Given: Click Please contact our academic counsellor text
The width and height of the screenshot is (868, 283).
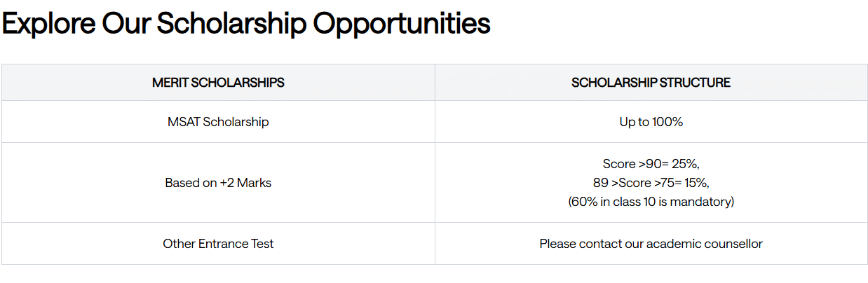Looking at the screenshot, I should click(651, 244).
